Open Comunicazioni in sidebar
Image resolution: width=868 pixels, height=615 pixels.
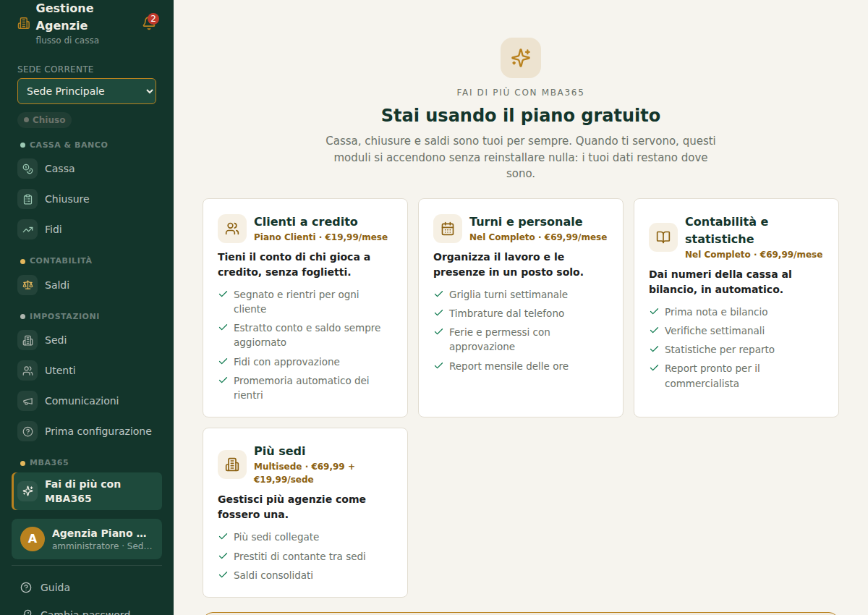click(x=87, y=401)
